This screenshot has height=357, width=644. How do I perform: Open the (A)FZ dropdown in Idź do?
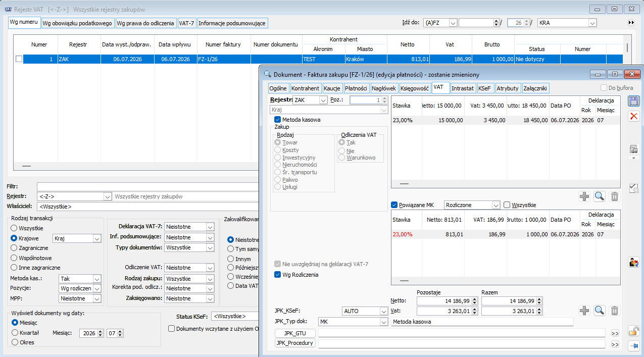(x=453, y=23)
